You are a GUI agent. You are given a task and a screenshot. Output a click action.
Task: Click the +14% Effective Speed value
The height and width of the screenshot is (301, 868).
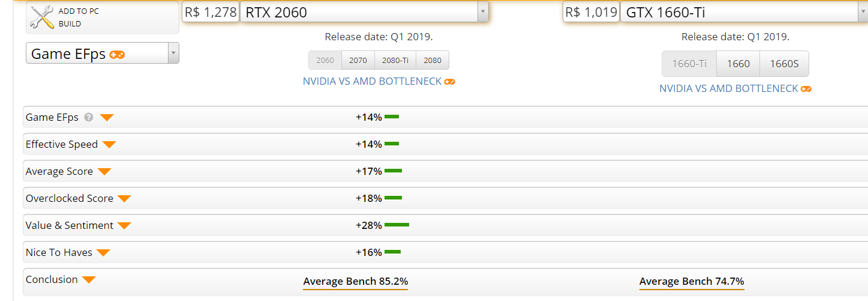369,144
